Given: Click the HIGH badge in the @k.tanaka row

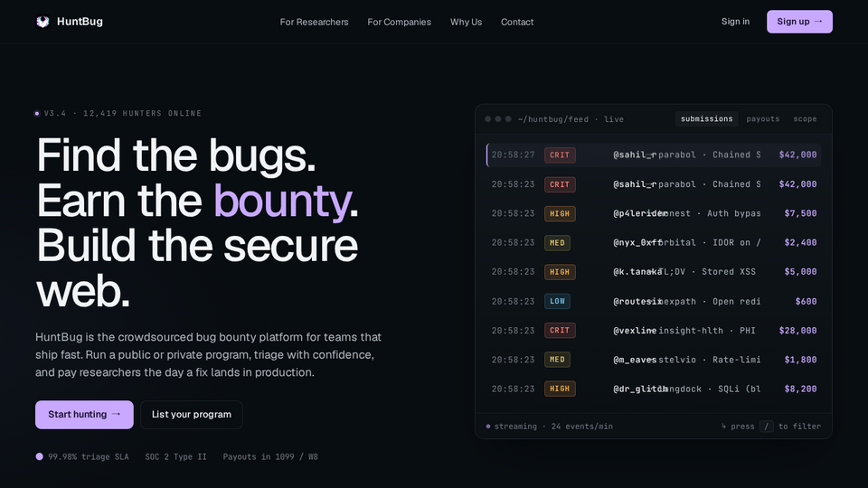Looking at the screenshot, I should [x=560, y=272].
